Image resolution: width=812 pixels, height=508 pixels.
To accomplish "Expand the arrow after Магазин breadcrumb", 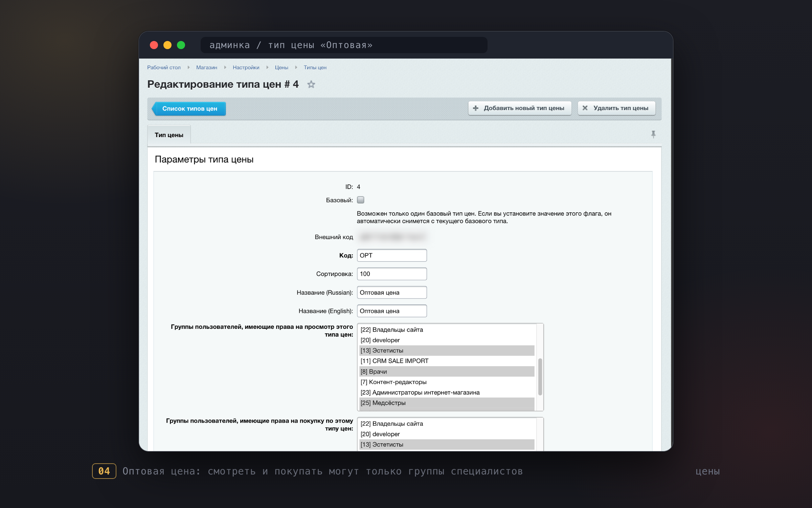I will (225, 67).
